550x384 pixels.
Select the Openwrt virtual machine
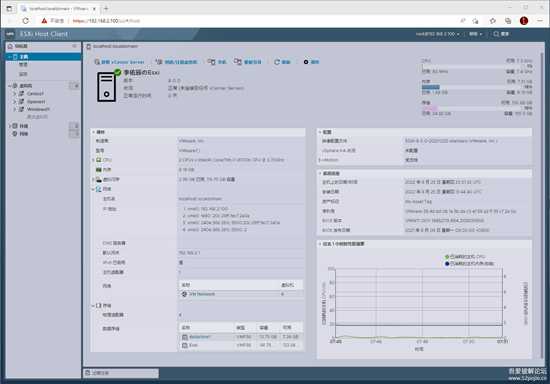36,102
